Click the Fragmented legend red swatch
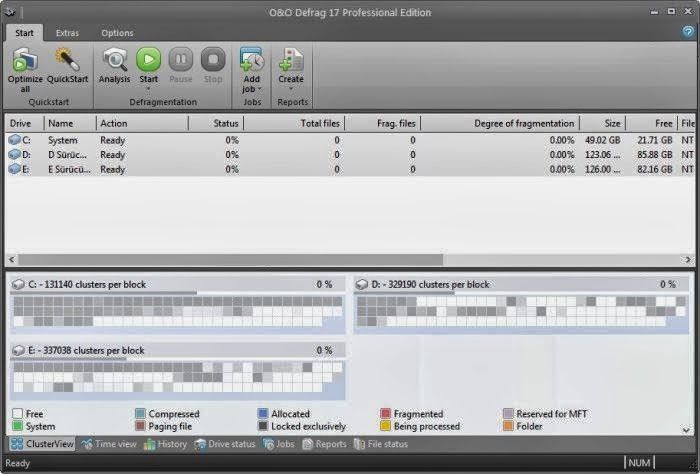This screenshot has height=474, width=700. (x=385, y=413)
